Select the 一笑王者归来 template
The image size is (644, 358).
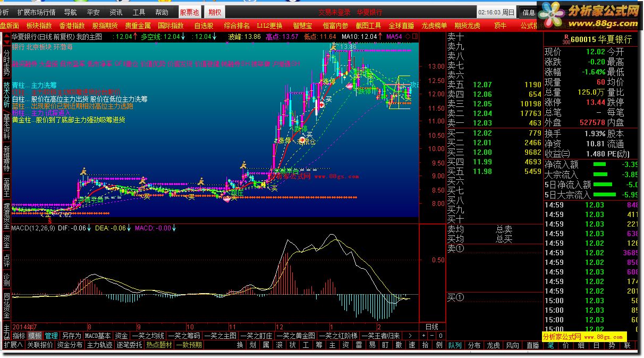click(x=381, y=336)
